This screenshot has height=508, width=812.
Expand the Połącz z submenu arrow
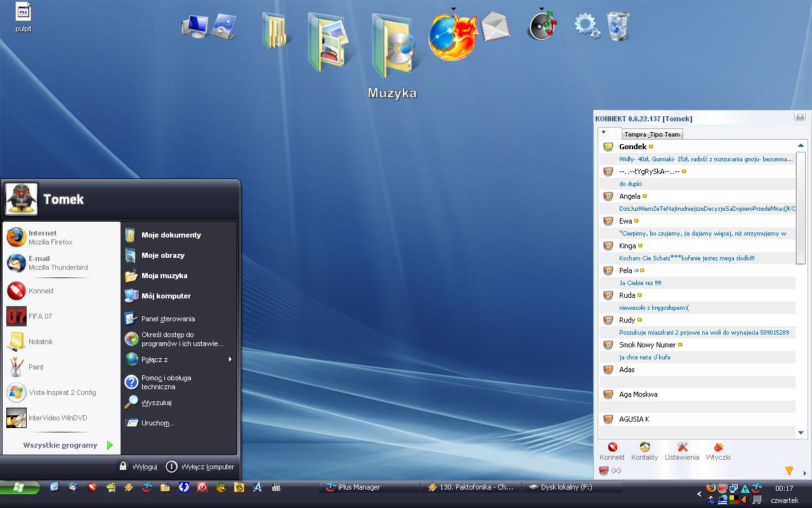coord(230,359)
